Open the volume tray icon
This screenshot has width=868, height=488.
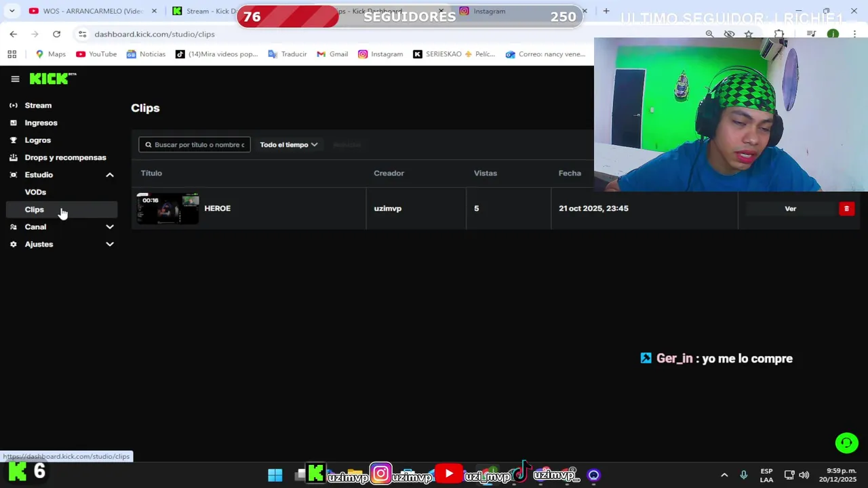pyautogui.click(x=804, y=475)
